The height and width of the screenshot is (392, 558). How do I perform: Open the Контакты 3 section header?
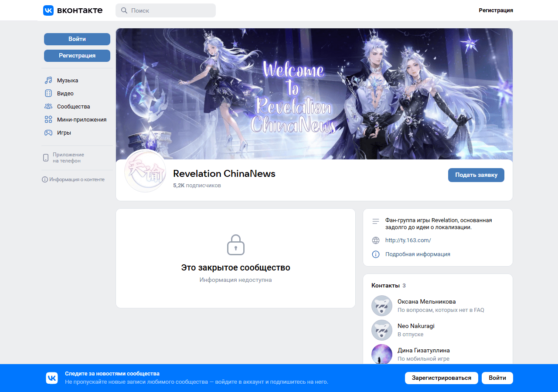tap(388, 286)
